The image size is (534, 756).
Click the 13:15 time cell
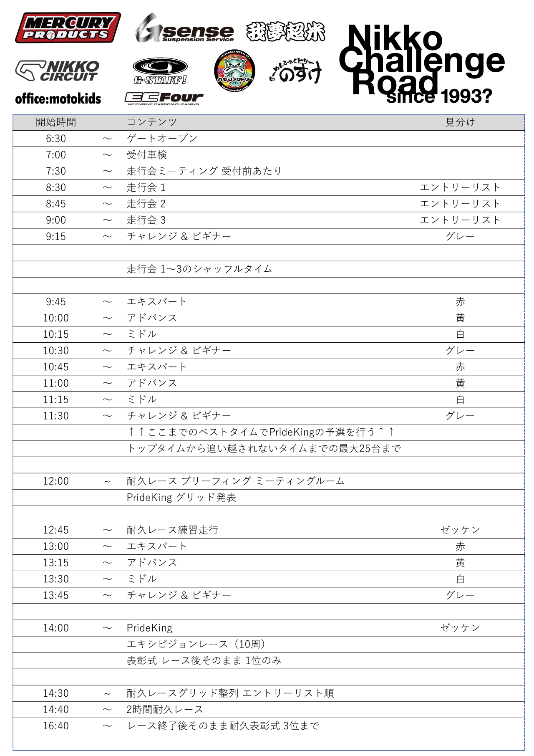[x=56, y=563]
